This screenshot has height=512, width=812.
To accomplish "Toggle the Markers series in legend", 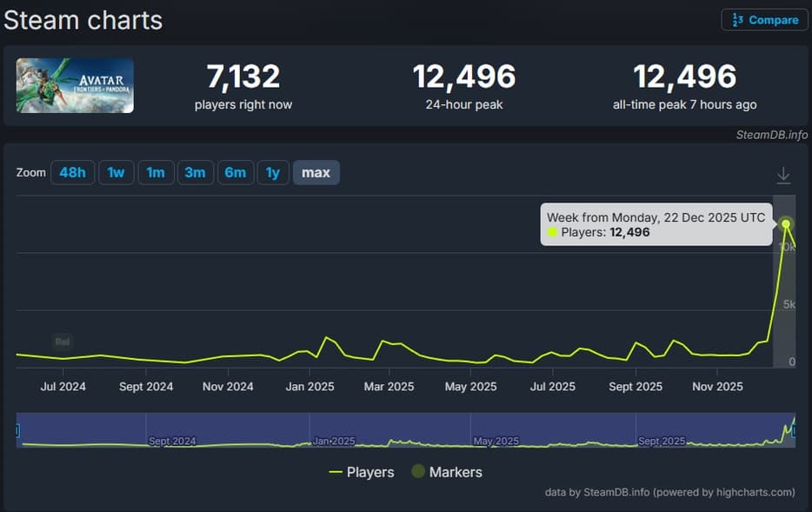I will pos(447,472).
